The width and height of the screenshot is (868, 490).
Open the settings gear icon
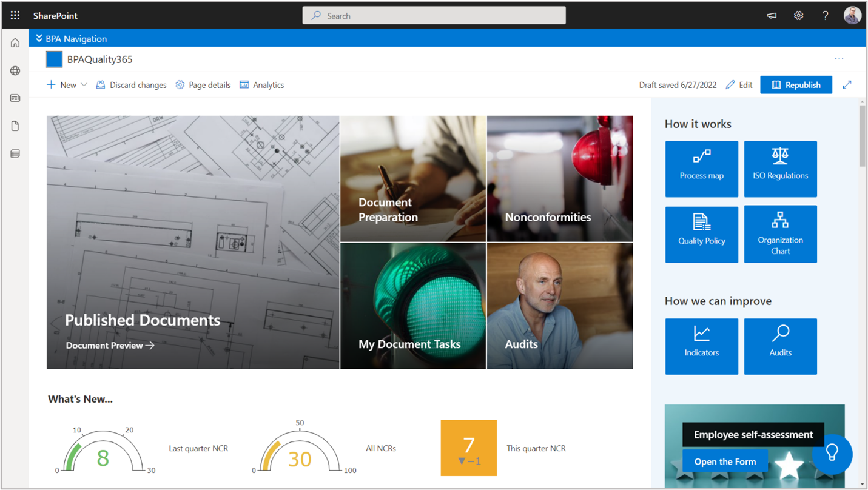click(798, 16)
